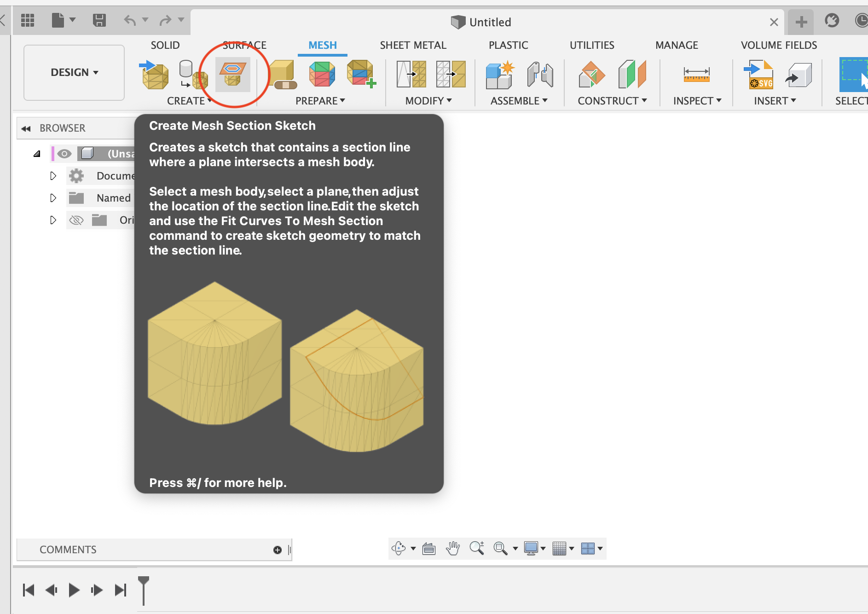Open the DESIGN workspace dropdown

point(74,72)
